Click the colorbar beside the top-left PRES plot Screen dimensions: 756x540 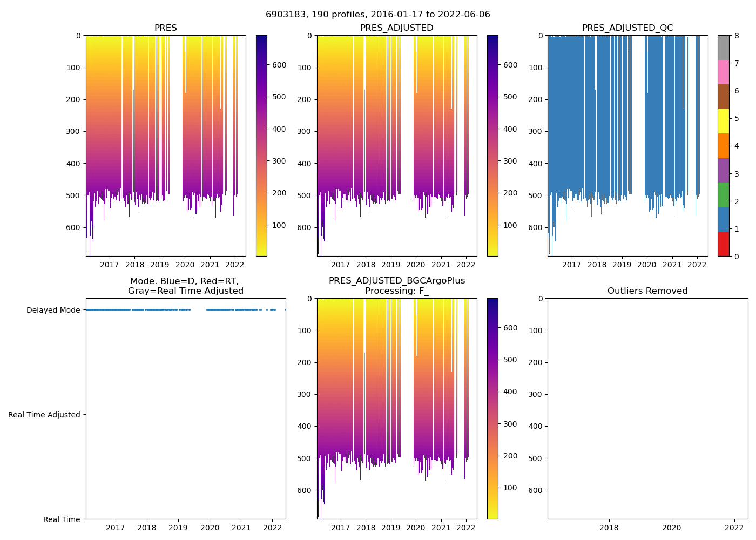pos(261,146)
